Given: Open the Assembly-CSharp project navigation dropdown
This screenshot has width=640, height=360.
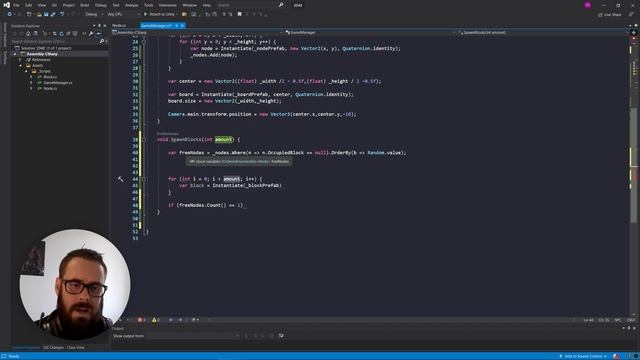Looking at the screenshot, I should 197,32.
